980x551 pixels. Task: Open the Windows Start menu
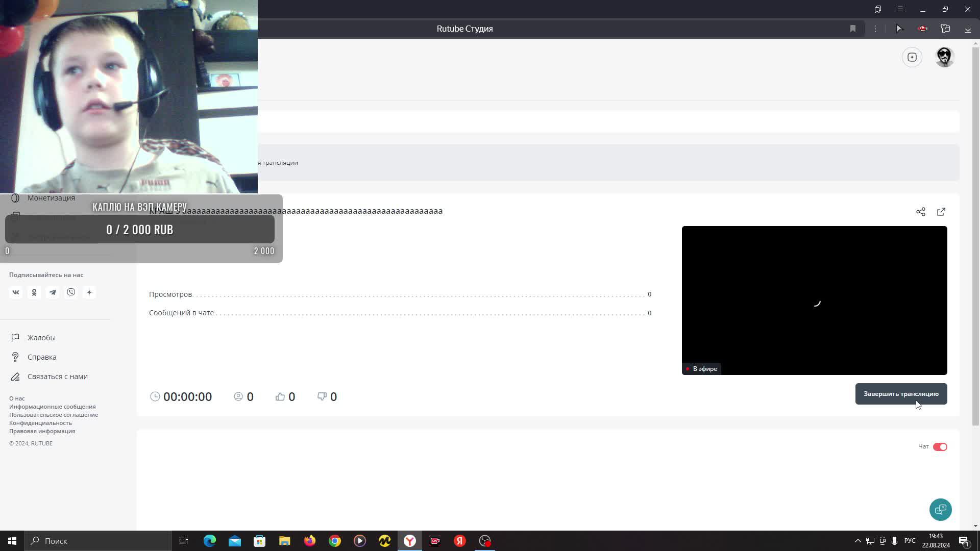click(x=12, y=541)
